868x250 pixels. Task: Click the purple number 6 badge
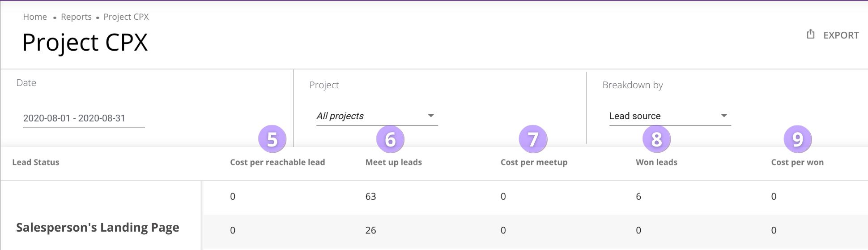[x=390, y=139]
